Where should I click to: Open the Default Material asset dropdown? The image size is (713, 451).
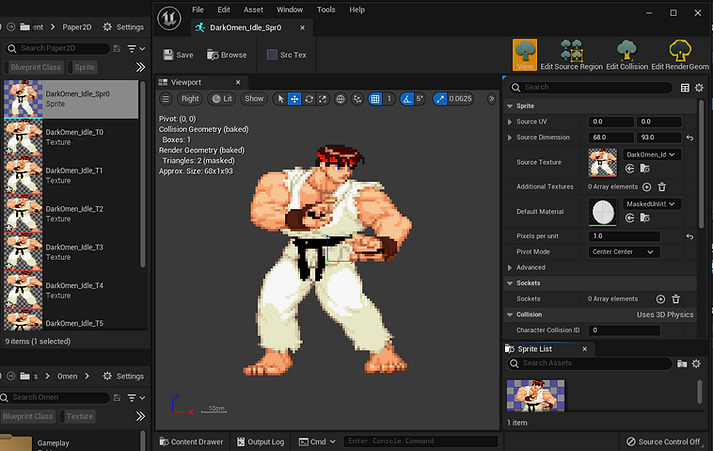tap(651, 204)
